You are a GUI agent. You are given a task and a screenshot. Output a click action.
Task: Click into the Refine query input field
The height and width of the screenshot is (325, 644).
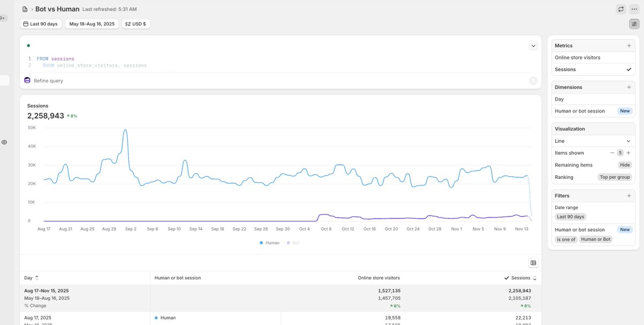tap(279, 81)
